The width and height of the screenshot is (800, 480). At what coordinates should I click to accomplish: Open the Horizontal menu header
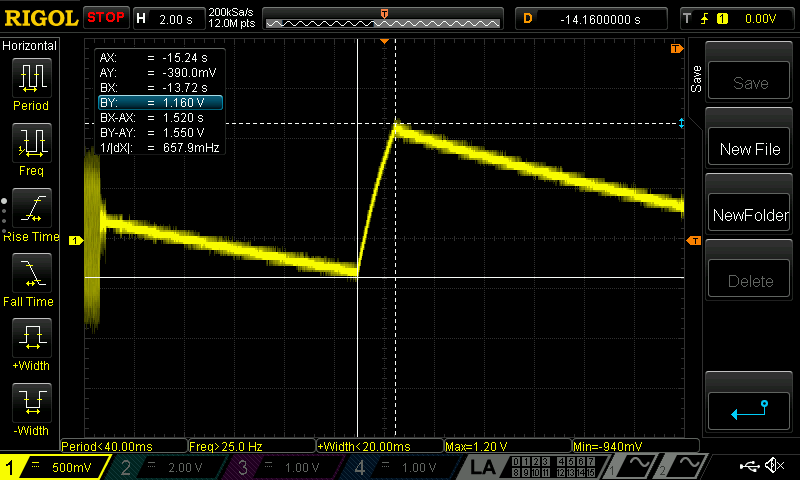(30, 46)
